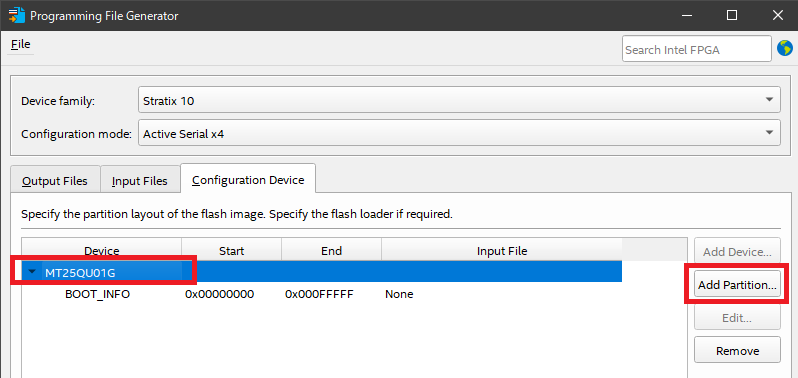
Task: Click the Edit button
Action: click(x=737, y=318)
